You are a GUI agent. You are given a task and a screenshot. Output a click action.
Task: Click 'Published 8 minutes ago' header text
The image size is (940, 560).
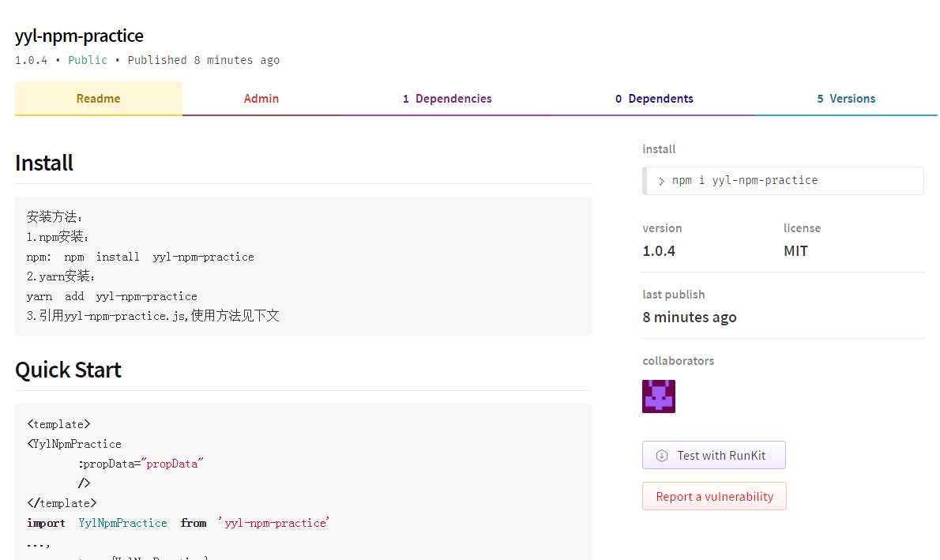[203, 60]
